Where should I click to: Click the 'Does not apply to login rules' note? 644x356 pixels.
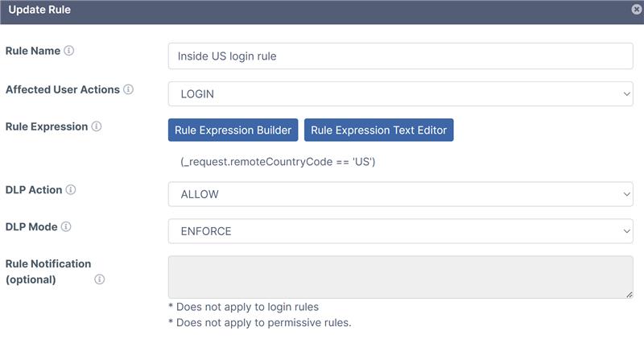pyautogui.click(x=243, y=307)
